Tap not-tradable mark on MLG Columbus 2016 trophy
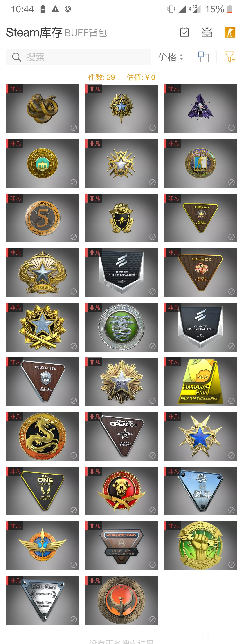This screenshot has width=243, height=644. coord(232,401)
